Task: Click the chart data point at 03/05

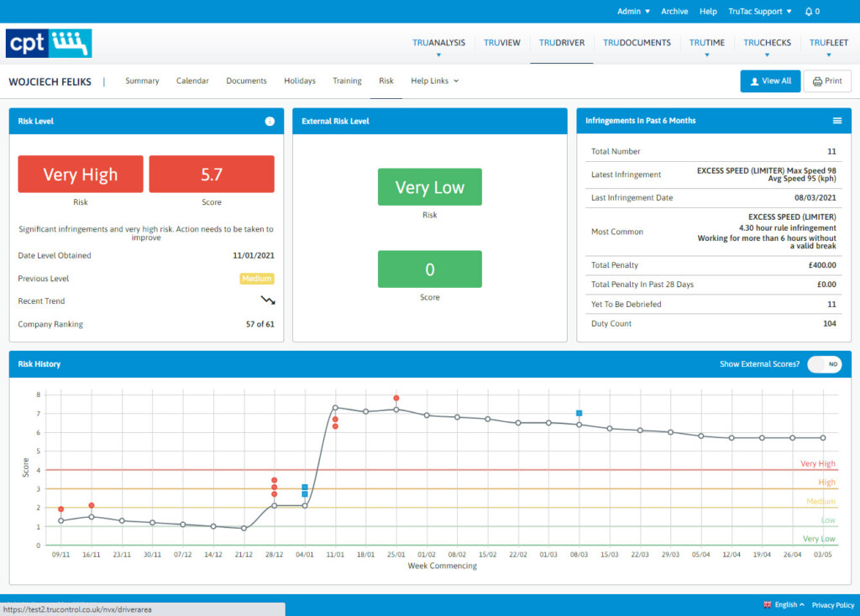Action: 823,438
